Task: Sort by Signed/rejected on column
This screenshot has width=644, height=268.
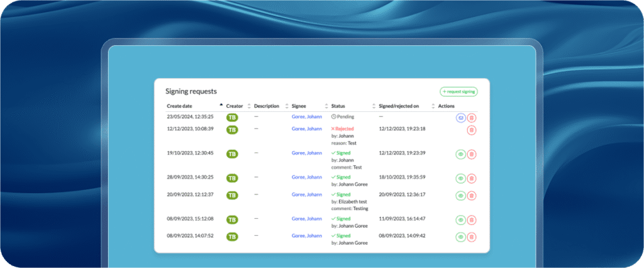Action: 399,106
